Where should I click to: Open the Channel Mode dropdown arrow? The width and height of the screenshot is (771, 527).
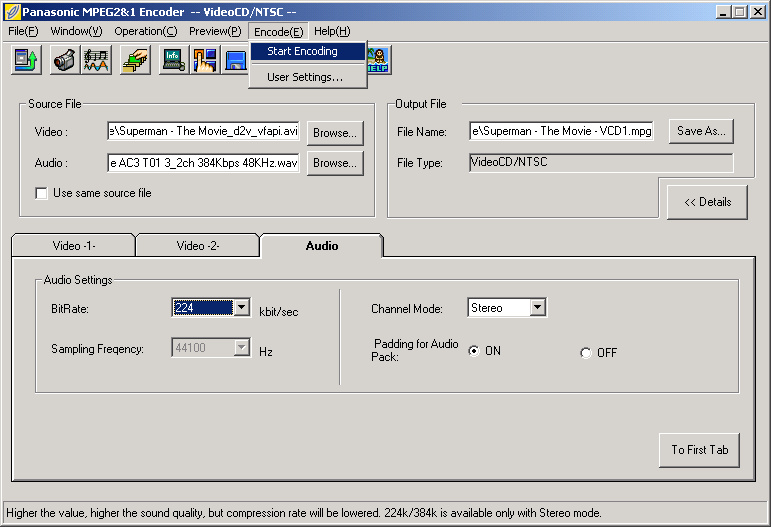537,308
